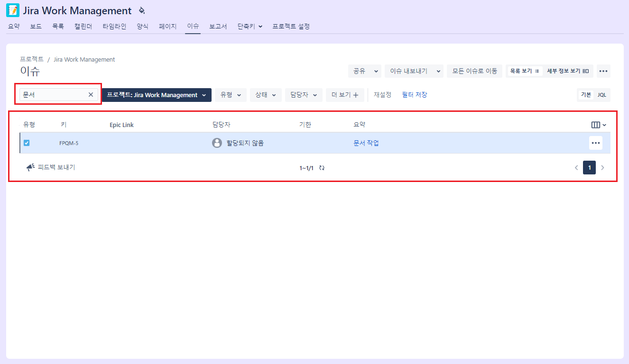Switch to 목록 보기 list view
629x364 pixels.
click(x=525, y=71)
